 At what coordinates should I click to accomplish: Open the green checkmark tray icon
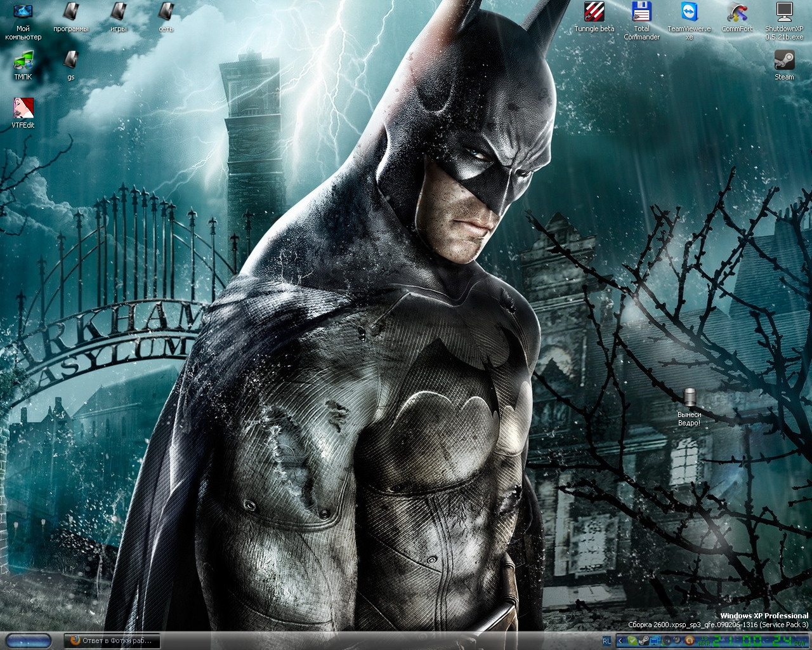[x=632, y=640]
